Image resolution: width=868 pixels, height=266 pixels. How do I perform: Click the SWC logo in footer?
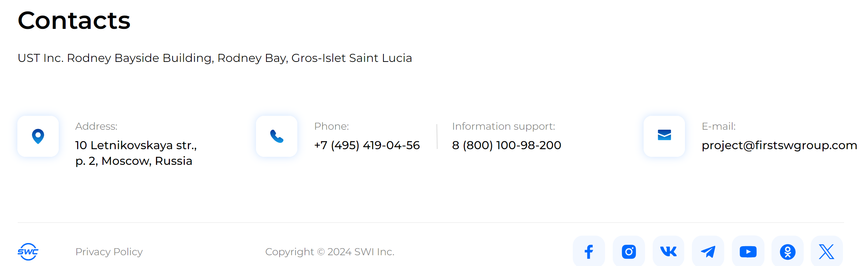tap(28, 252)
